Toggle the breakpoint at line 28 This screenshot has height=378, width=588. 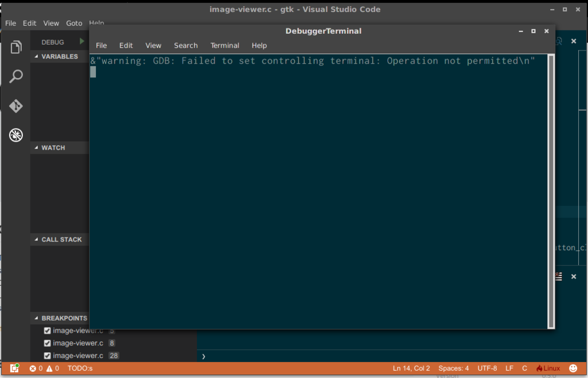tap(47, 356)
